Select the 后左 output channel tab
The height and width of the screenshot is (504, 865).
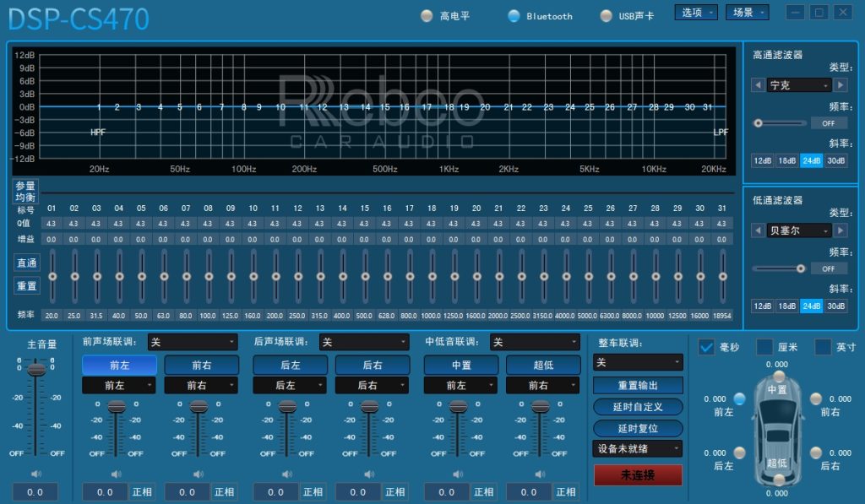coord(291,365)
